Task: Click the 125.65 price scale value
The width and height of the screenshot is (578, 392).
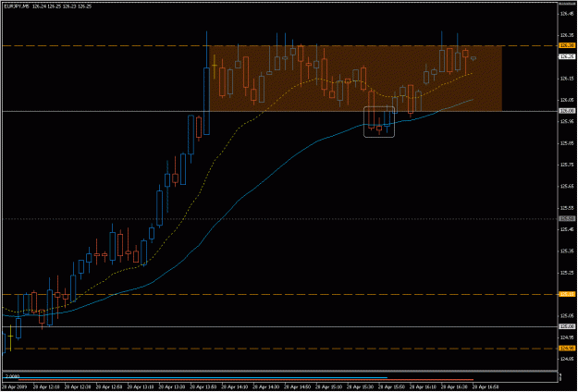Action: [x=567, y=187]
